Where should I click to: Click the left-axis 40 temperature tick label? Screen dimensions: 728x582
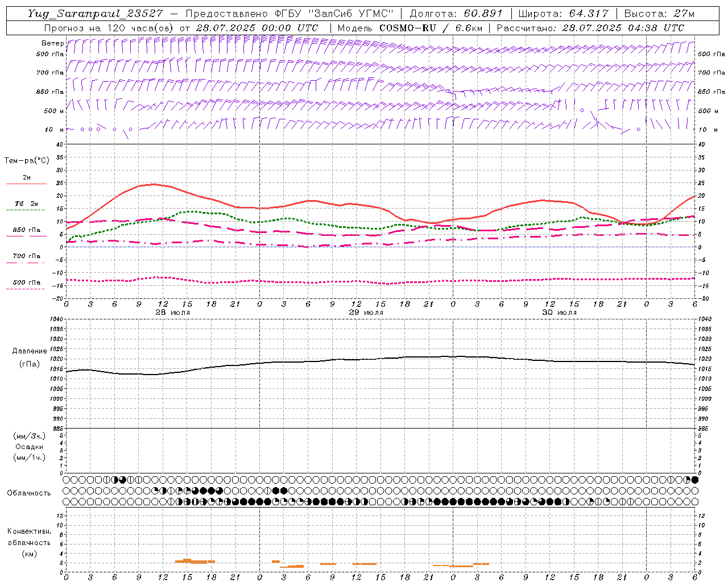(x=59, y=144)
